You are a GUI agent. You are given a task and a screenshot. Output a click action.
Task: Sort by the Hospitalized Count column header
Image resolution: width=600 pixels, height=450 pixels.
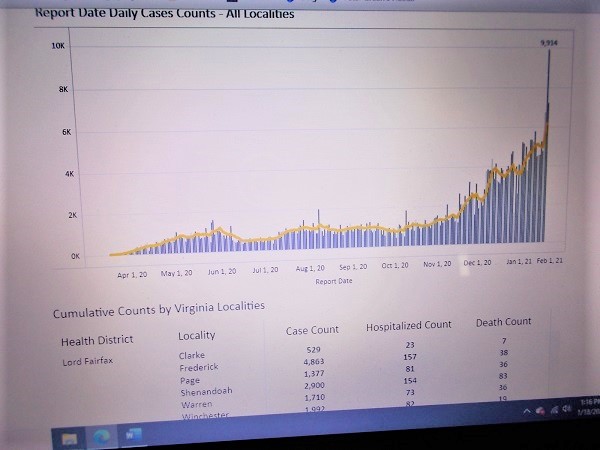click(x=408, y=326)
